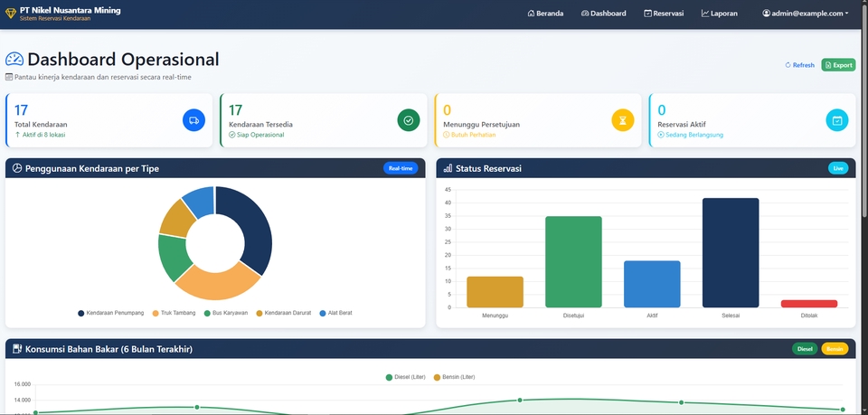This screenshot has height=415, width=868.
Task: Click the green checkmark icon in Kendaraan Tersedia card
Action: [409, 120]
